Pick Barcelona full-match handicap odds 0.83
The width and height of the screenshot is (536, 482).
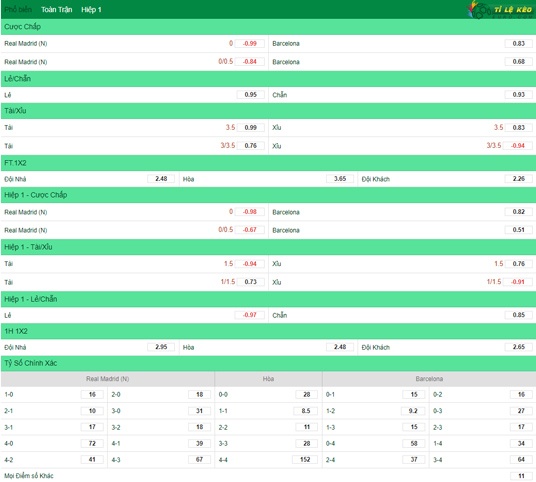pyautogui.click(x=518, y=43)
